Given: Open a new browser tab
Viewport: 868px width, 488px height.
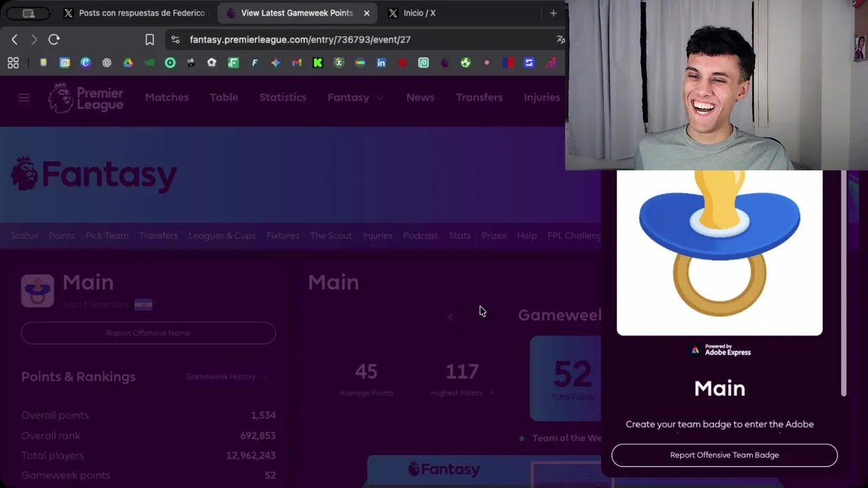Looking at the screenshot, I should [x=553, y=13].
